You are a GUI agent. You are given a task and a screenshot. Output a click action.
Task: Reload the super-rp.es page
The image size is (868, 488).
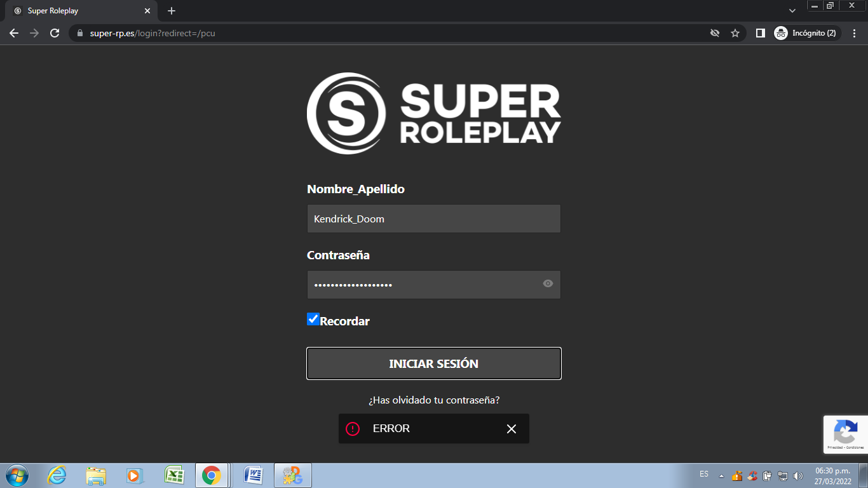click(55, 33)
